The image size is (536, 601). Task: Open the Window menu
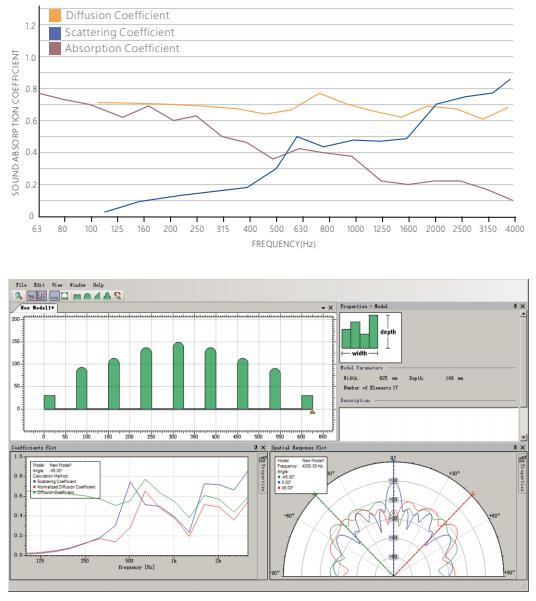coord(77,285)
